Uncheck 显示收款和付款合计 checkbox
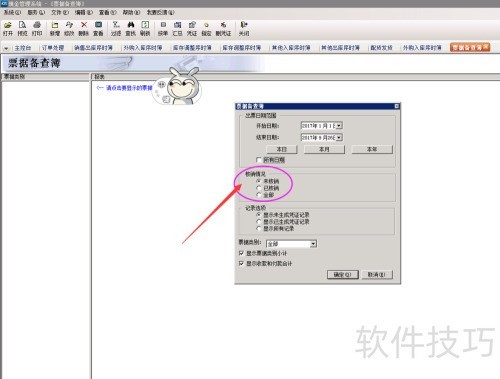This screenshot has height=379, width=500. point(241,264)
